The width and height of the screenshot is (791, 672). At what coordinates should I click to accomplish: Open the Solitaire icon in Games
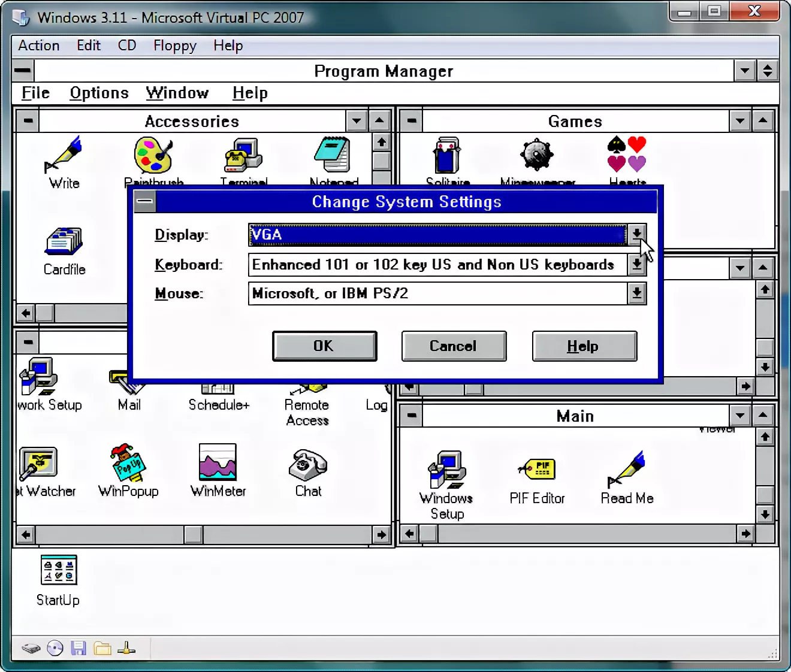[x=448, y=155]
